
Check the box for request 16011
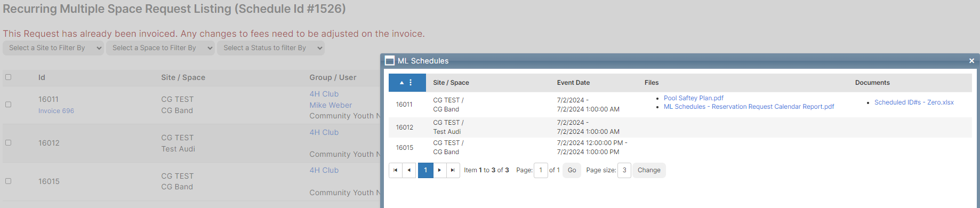[8, 105]
